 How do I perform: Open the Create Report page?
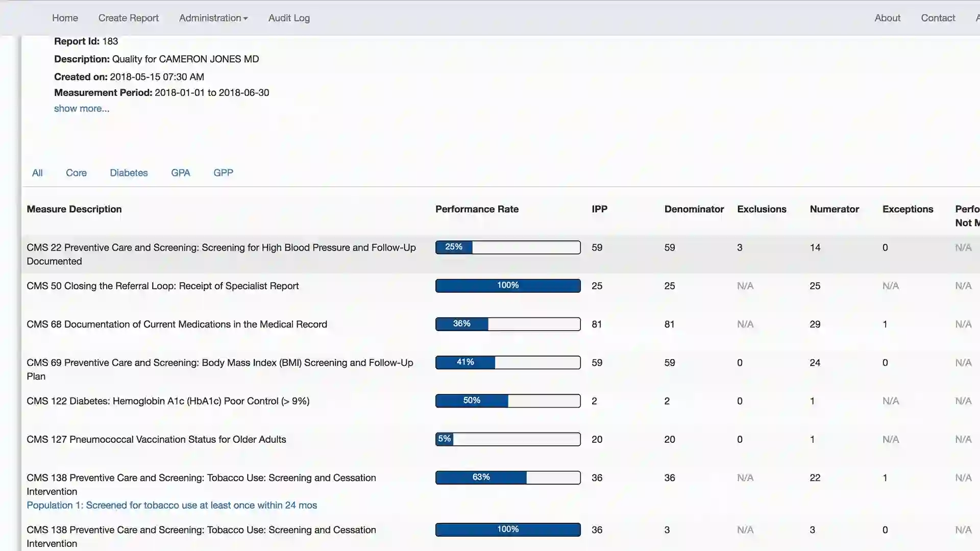(128, 18)
